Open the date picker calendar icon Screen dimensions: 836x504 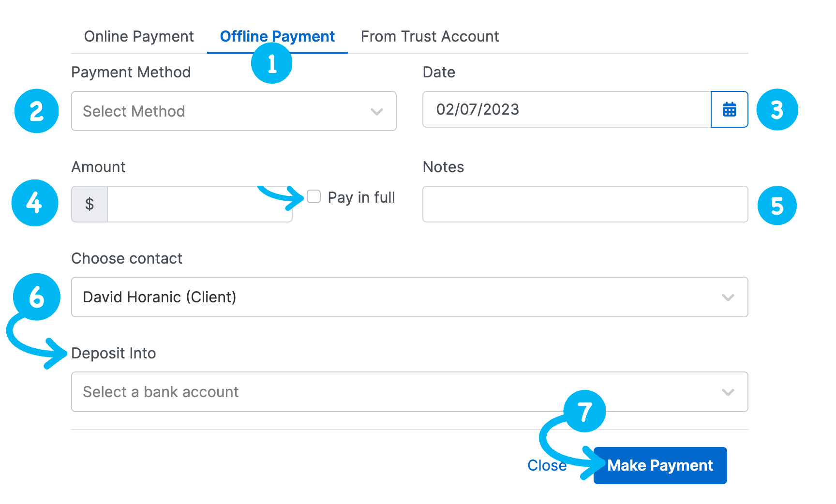729,109
